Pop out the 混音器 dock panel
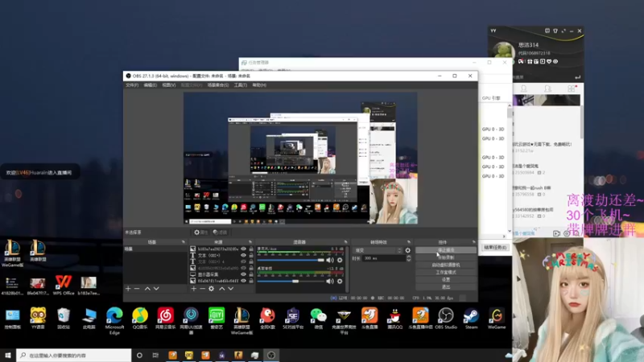Screen dimensions: 644x362 345,242
